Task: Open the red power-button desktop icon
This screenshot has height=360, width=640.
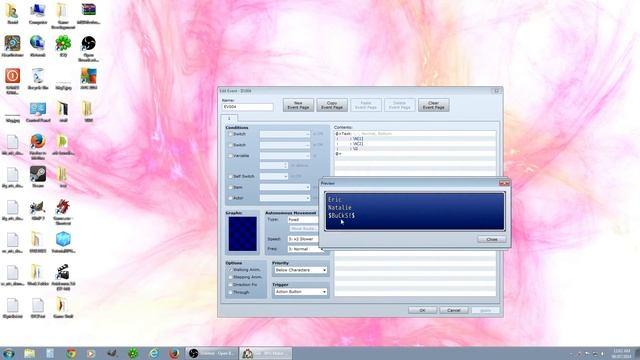Action: click(12, 81)
